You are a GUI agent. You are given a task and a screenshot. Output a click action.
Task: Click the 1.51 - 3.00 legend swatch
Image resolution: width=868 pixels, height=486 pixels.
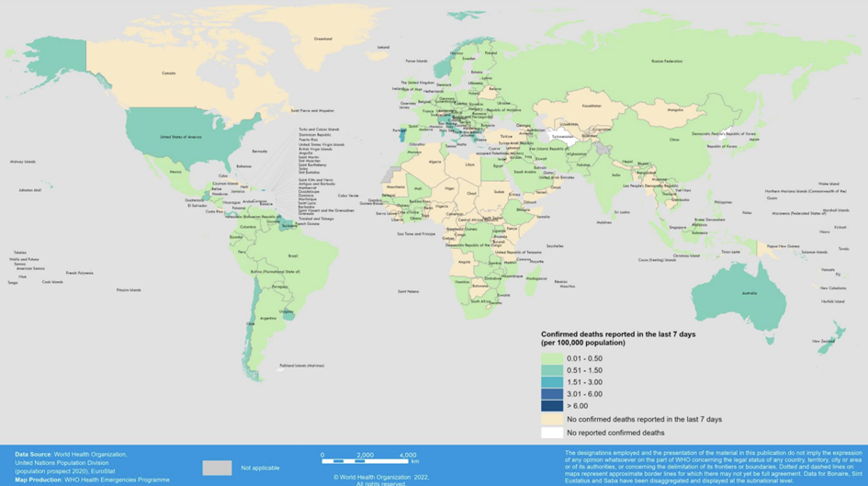(x=551, y=382)
